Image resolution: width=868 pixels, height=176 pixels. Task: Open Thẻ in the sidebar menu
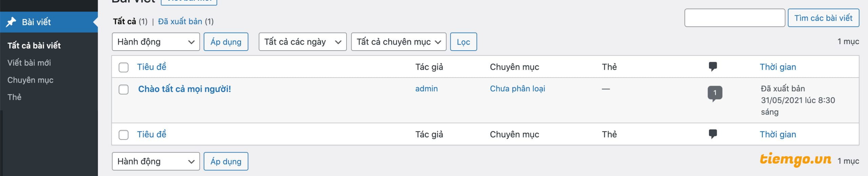click(15, 97)
